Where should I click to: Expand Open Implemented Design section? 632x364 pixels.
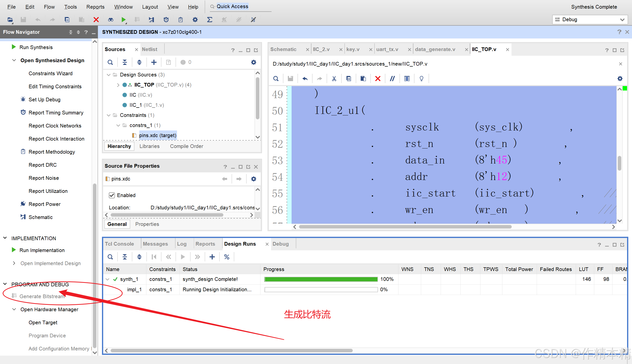pyautogui.click(x=14, y=263)
